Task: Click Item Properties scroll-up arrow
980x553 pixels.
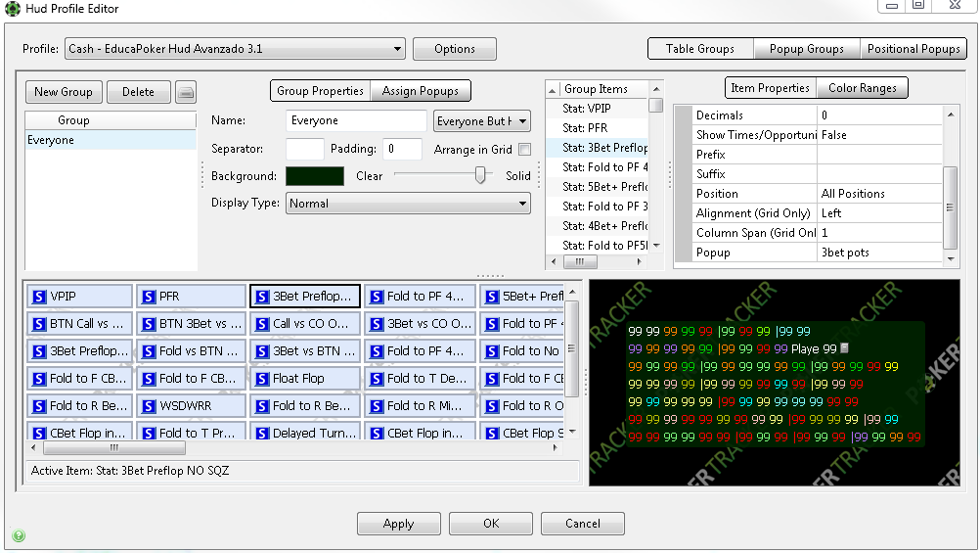Action: 951,115
